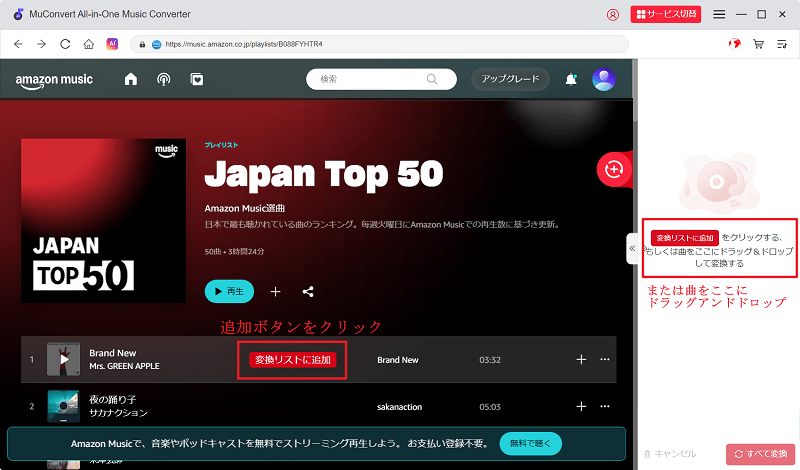Open more options for Brand New track
The height and width of the screenshot is (470, 800).
(605, 359)
